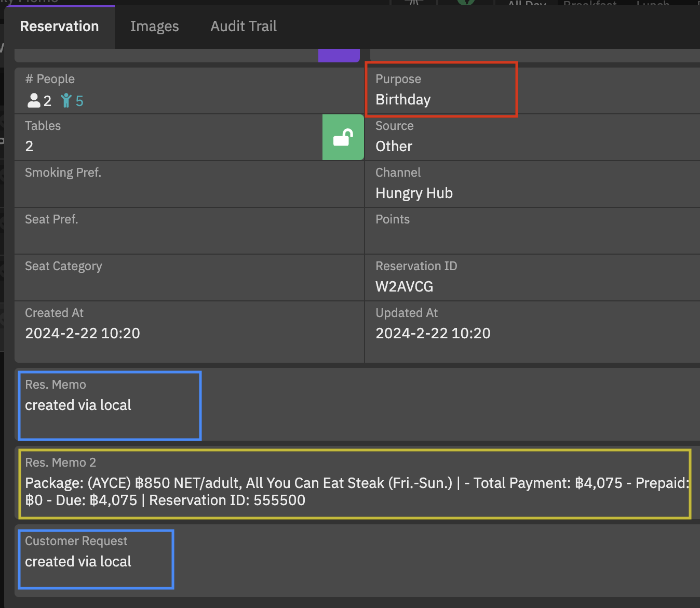Toggle the green table unlock icon

[343, 137]
